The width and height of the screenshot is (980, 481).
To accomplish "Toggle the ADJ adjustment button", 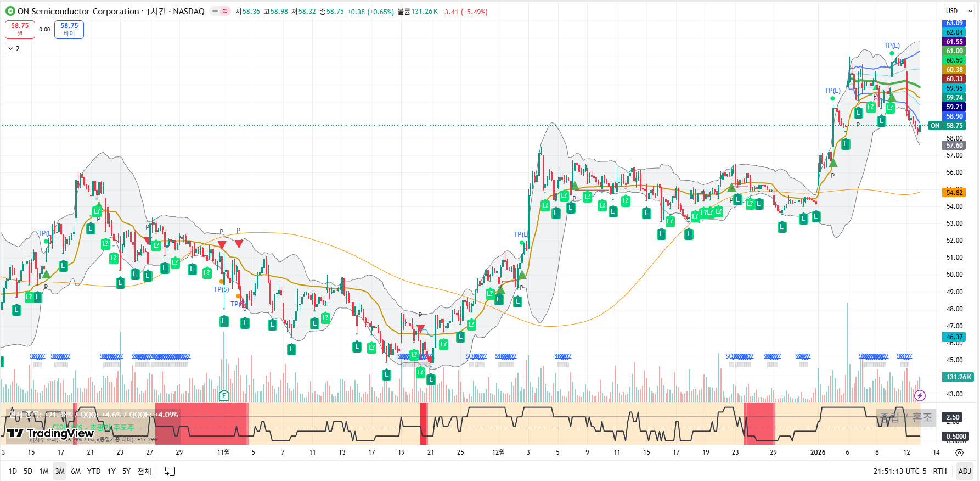I will click(x=965, y=471).
